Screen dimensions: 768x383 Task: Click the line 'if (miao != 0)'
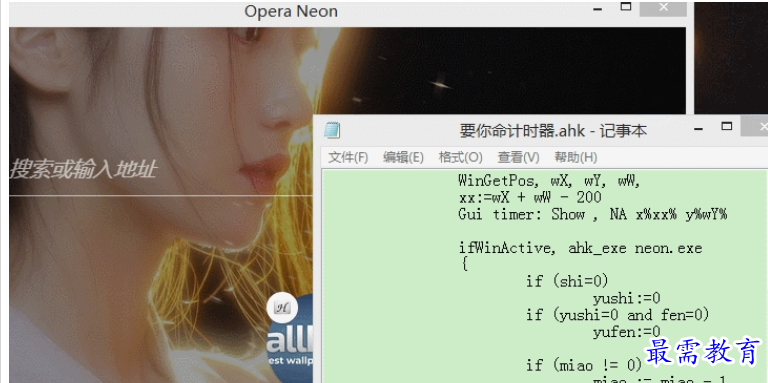pyautogui.click(x=583, y=365)
